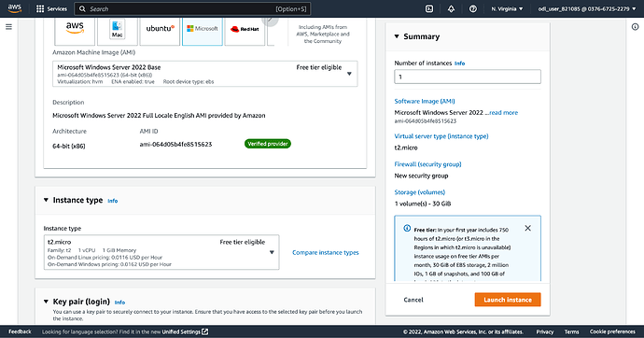Open the N. Virginia region selector
The height and width of the screenshot is (338, 644).
[507, 8]
